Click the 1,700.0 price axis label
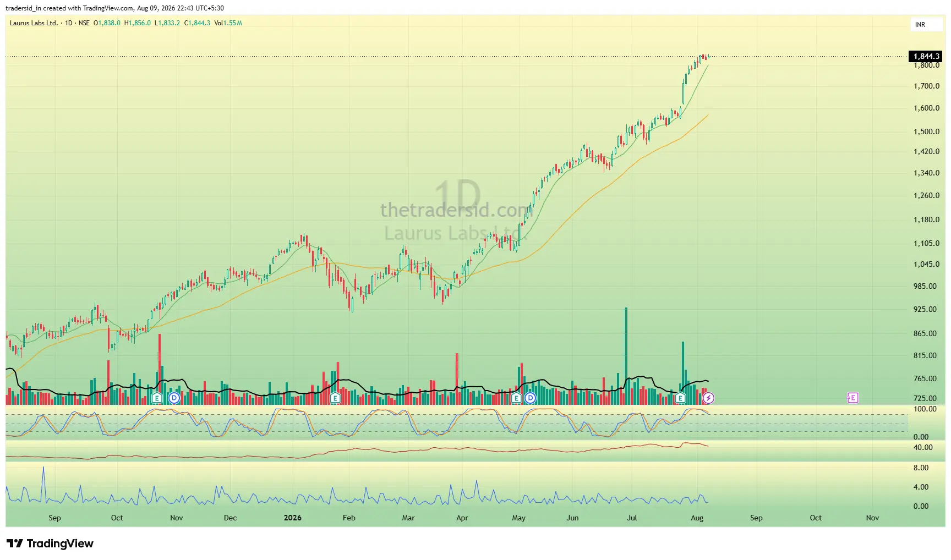Screen dimensions: 951x560 point(927,86)
